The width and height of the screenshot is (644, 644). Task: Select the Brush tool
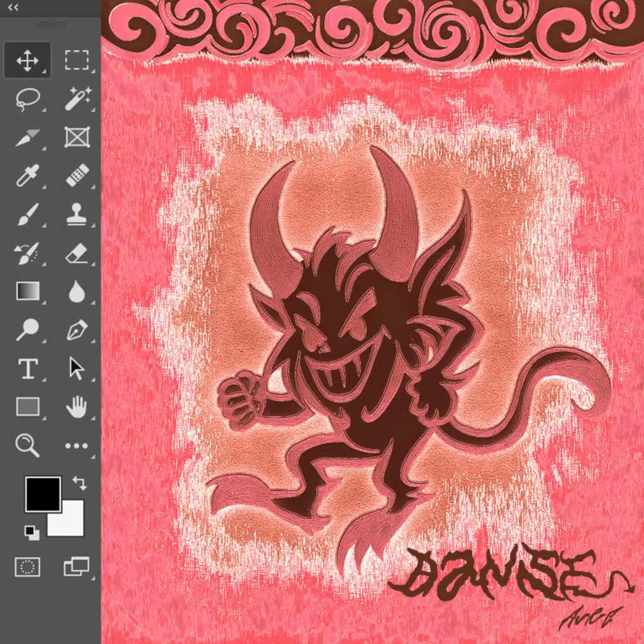[27, 214]
